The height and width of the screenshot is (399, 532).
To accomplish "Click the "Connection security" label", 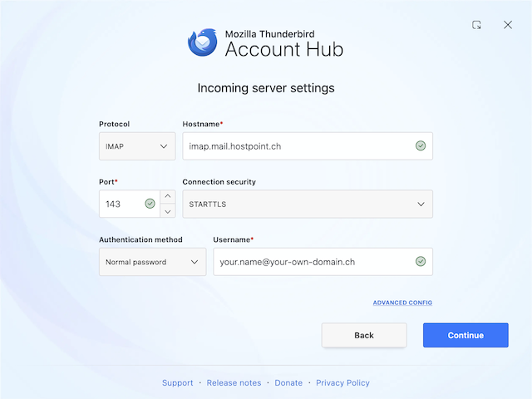I will 219,182.
